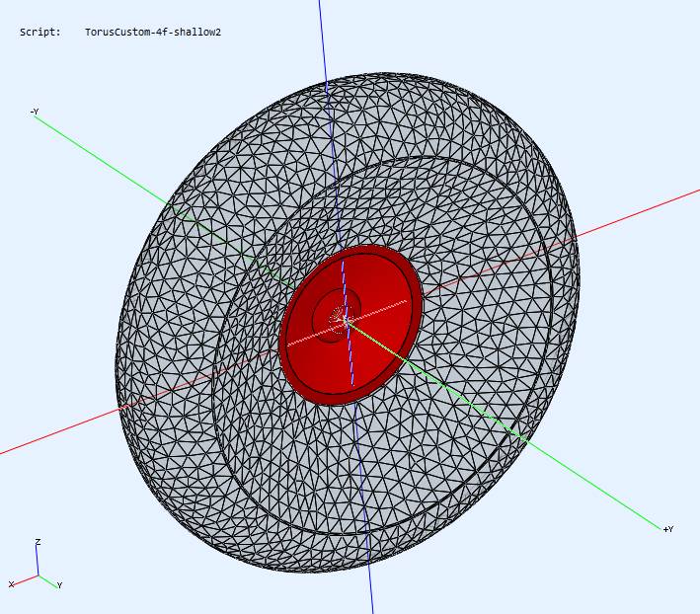The image size is (700, 614).
Task: Click the Script: label
Action: pyautogui.click(x=40, y=33)
